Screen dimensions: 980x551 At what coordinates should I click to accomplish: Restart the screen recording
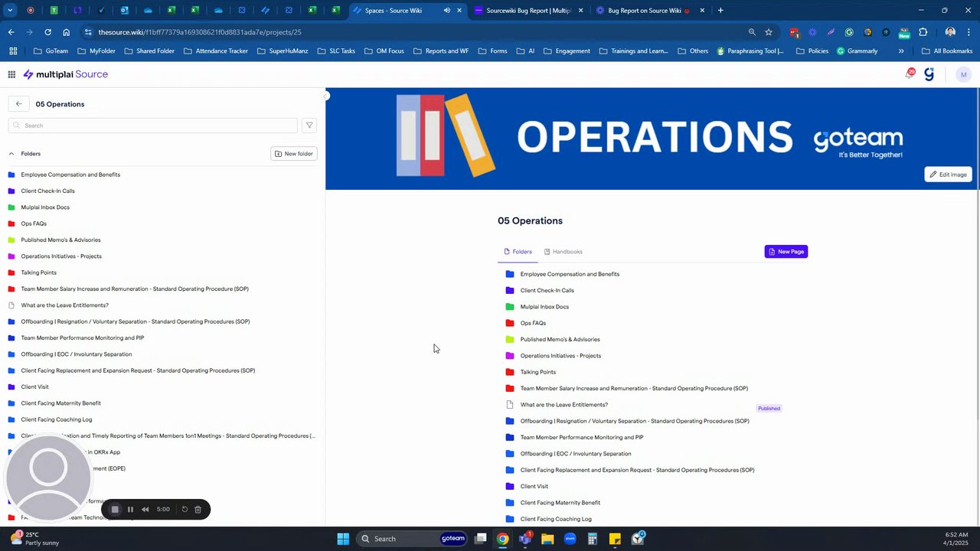click(x=185, y=510)
